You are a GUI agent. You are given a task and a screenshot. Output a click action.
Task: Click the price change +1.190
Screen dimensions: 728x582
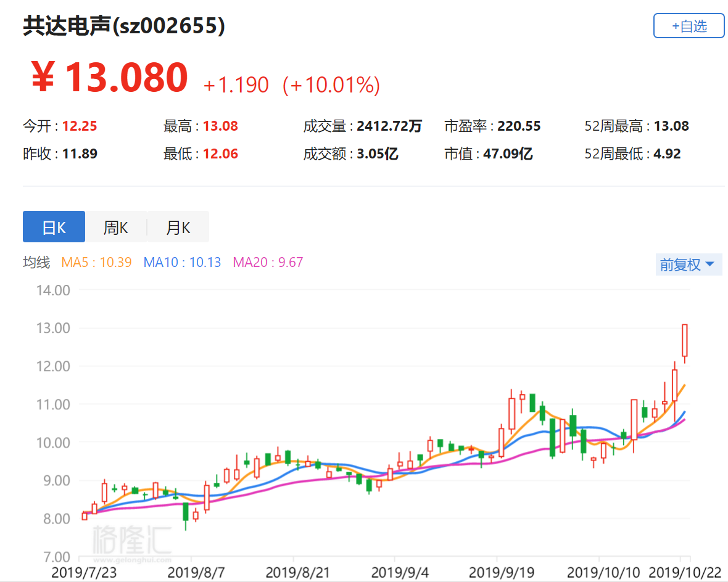[x=236, y=85]
